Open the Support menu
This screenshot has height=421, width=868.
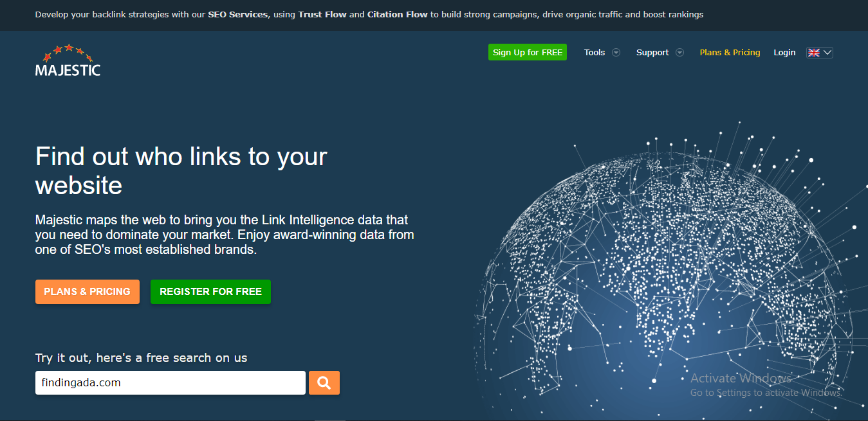pos(652,53)
